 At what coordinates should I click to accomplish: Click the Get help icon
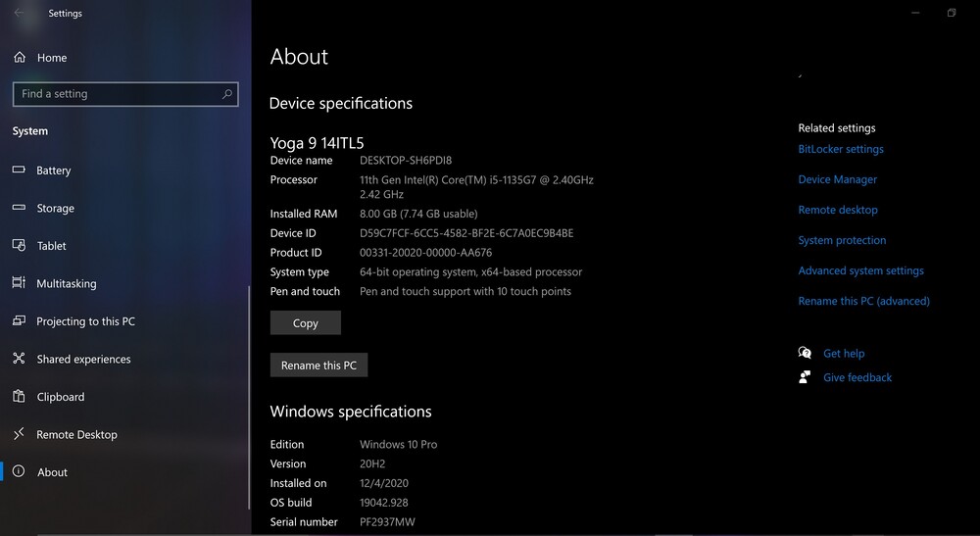point(805,353)
